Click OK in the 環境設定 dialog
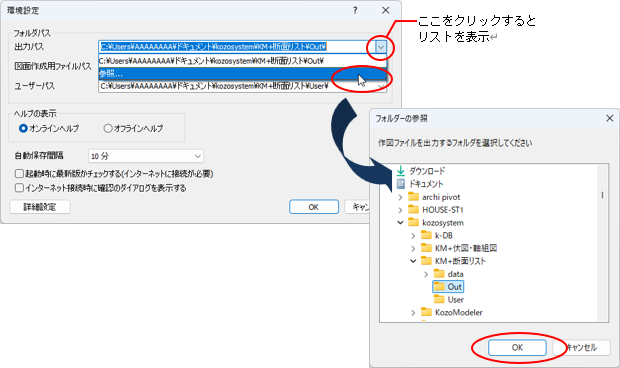Viewport: 620px width, 368px height. click(x=314, y=207)
